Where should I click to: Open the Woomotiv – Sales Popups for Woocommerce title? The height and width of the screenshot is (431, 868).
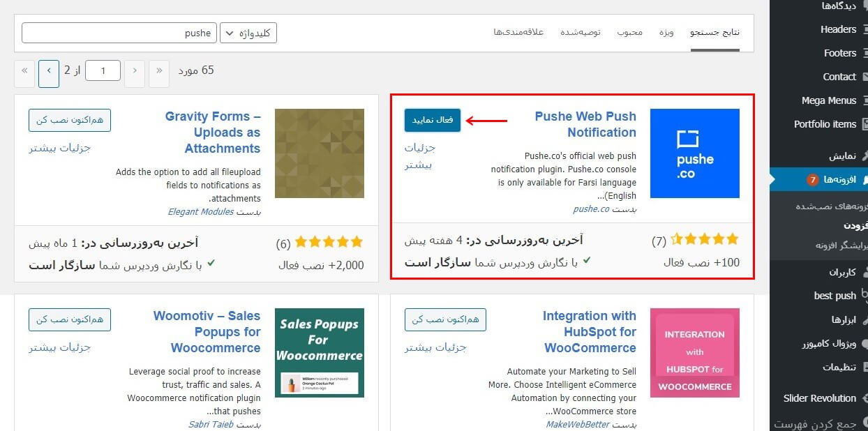click(207, 332)
